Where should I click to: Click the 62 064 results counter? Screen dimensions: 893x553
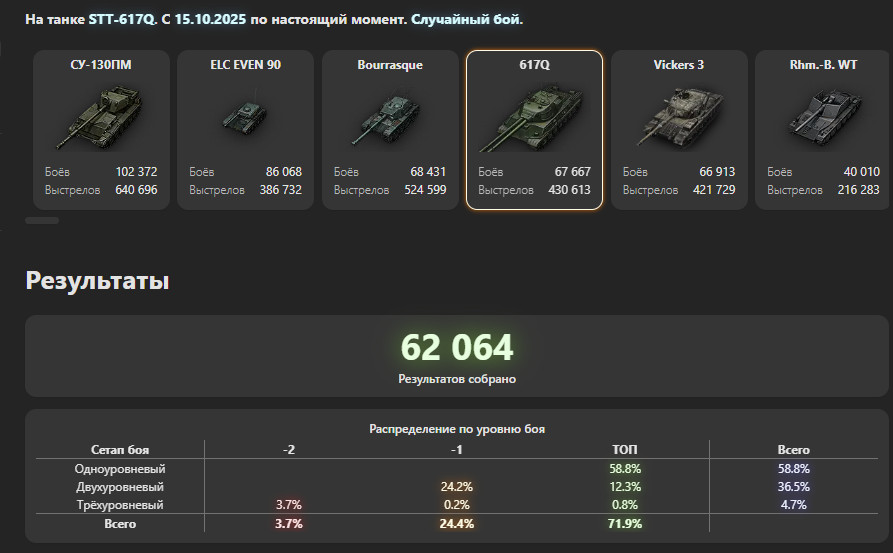pos(457,347)
